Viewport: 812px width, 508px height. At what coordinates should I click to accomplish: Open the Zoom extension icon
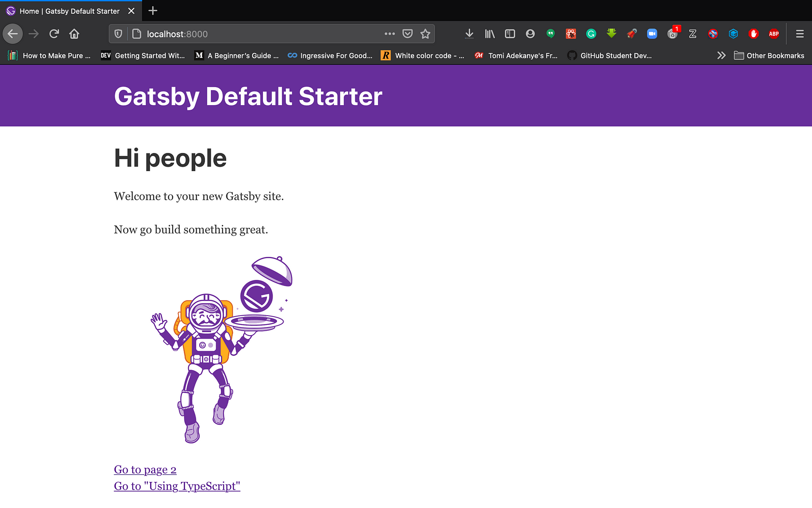pyautogui.click(x=652, y=34)
